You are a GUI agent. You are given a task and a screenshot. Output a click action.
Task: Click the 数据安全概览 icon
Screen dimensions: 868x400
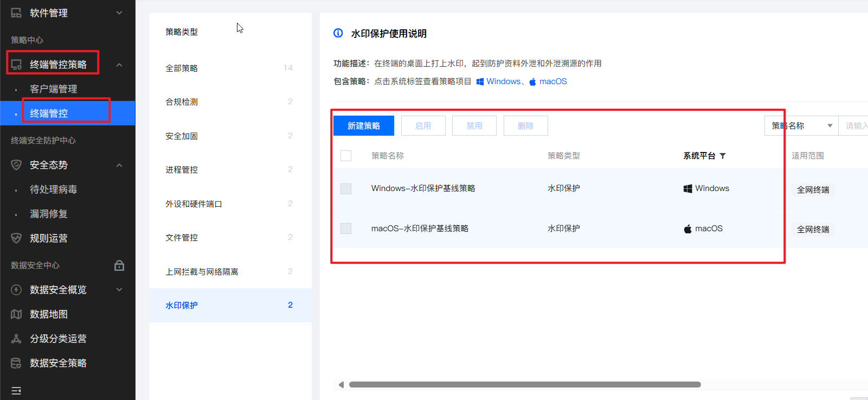click(16, 290)
